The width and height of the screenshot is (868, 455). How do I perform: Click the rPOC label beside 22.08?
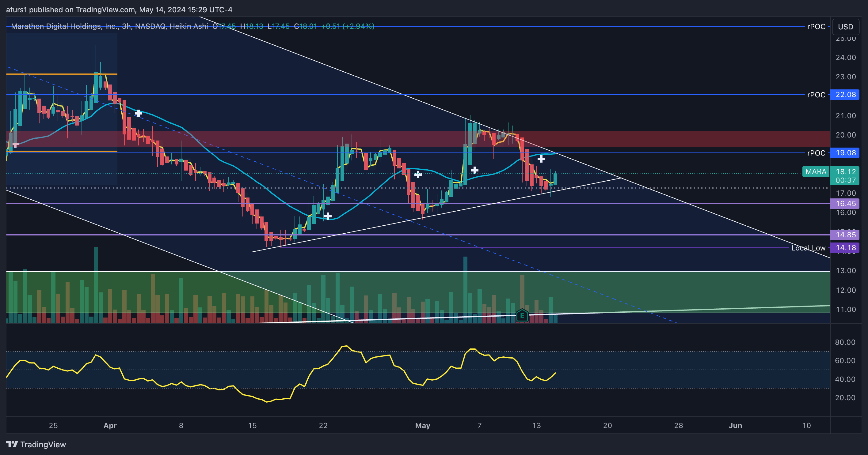816,95
